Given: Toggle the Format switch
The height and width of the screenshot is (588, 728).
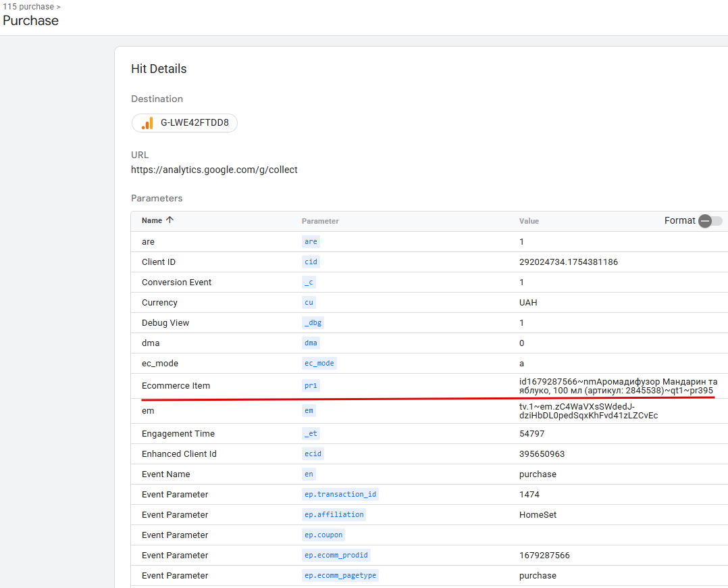Looking at the screenshot, I should point(710,221).
